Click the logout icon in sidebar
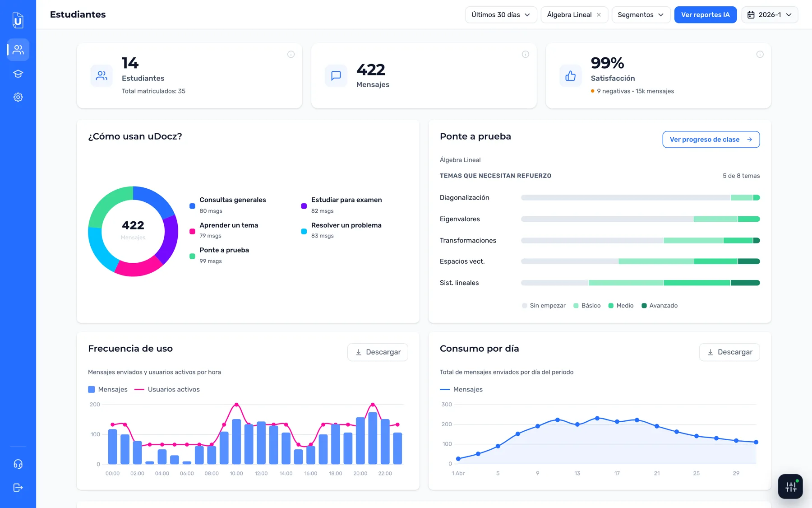Screen dimensions: 812x508 (18, 488)
